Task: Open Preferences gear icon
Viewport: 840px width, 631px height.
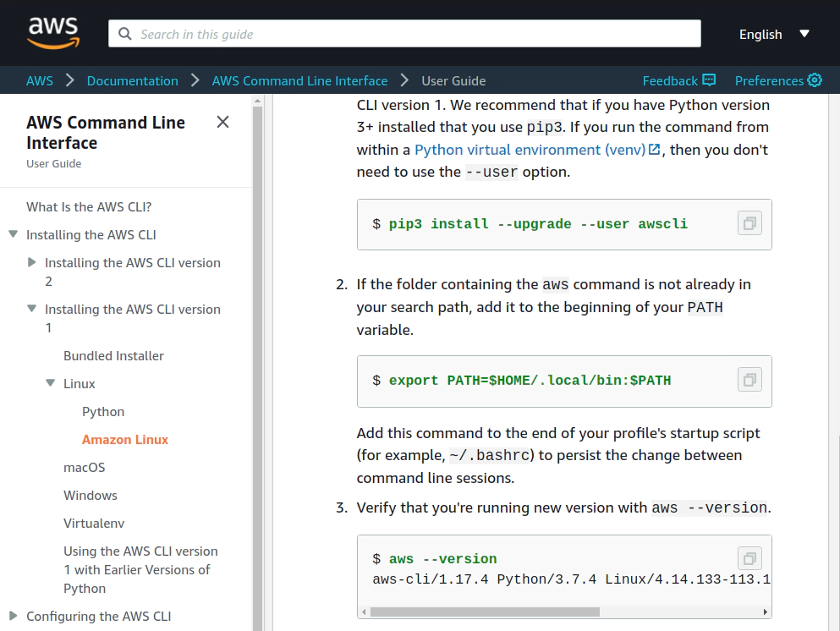Action: (x=815, y=80)
